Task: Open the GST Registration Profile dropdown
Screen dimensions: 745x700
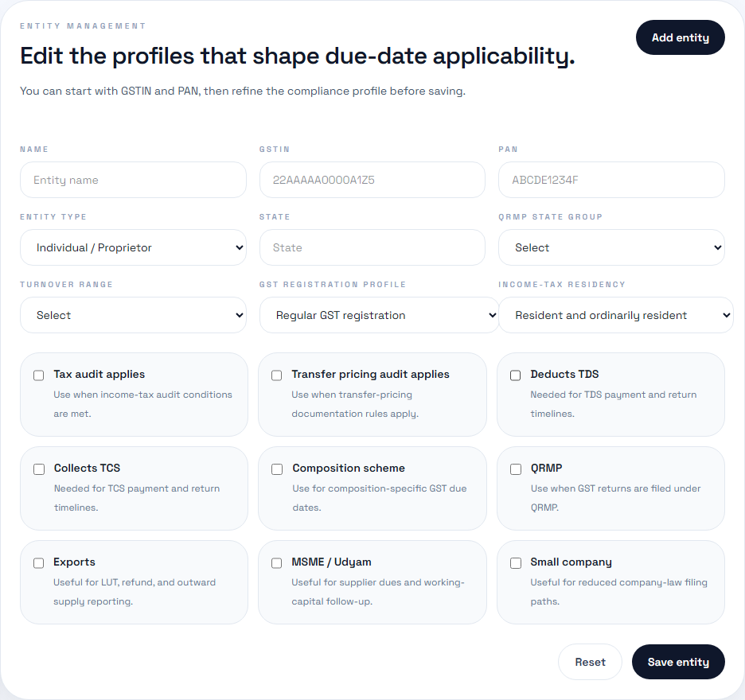Action: [x=379, y=315]
